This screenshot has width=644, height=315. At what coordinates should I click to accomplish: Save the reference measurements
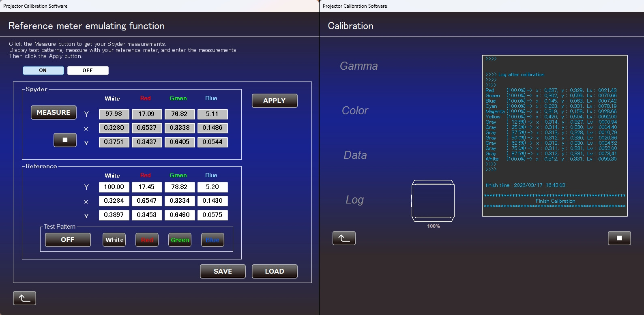click(223, 272)
